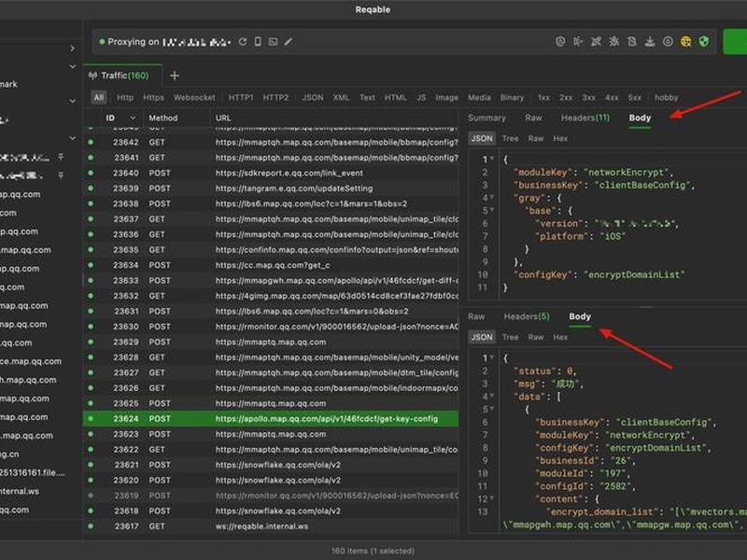Expand the right-pointing chevron in left sidebar
Screen dimensions: 747x560
73,49
